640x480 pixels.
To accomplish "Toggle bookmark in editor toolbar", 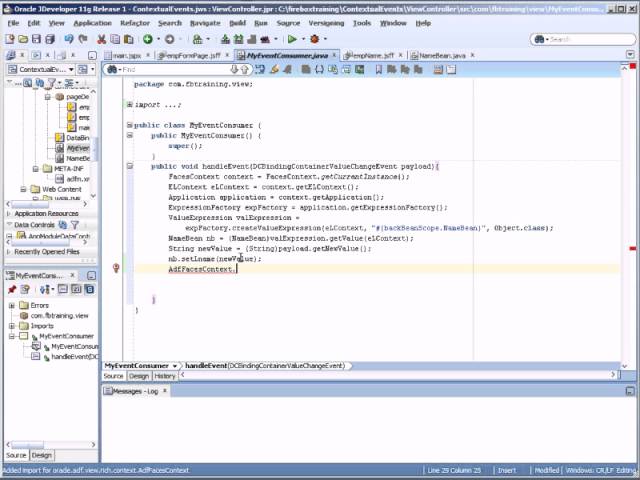I will pyautogui.click(x=378, y=69).
